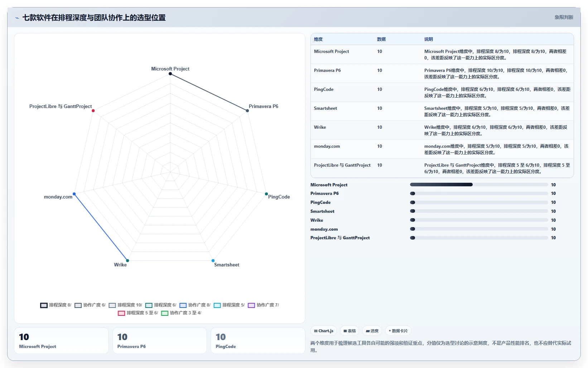
Task: Click the red ProjectLibre 与 GanttProject radar point
Action: pos(93,111)
